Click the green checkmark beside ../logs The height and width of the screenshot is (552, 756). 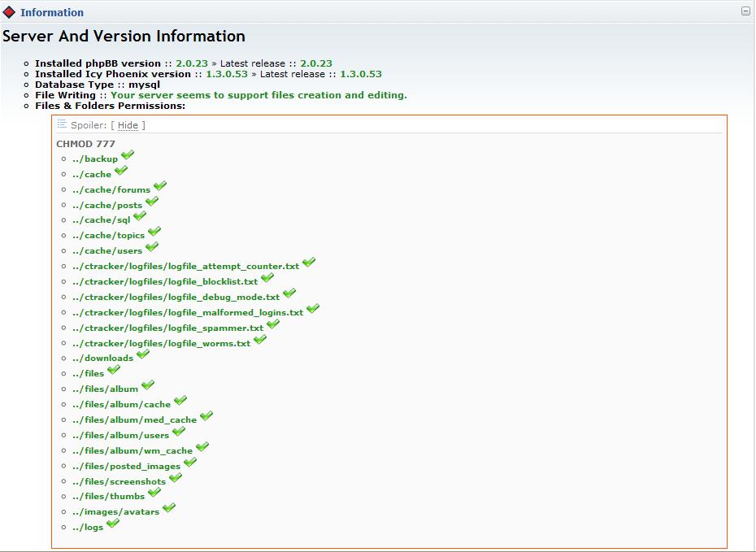[113, 524]
